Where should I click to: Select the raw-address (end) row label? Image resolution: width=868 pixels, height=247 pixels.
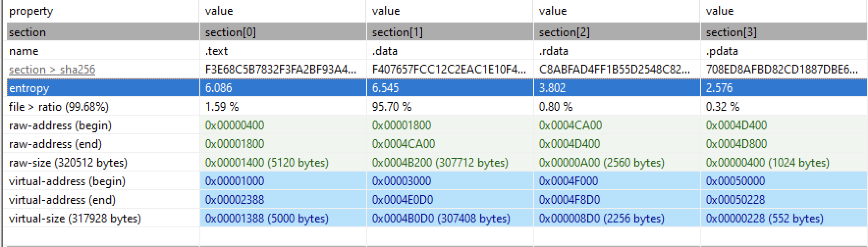pyautogui.click(x=55, y=144)
